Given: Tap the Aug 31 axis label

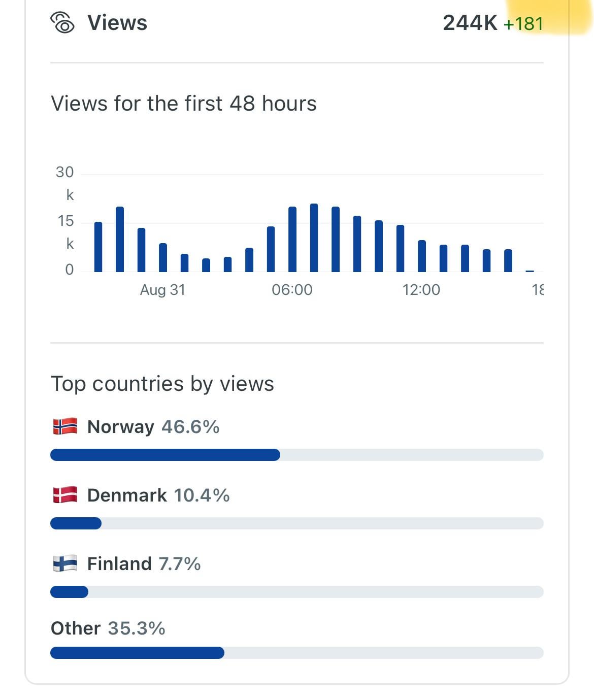Looking at the screenshot, I should coord(162,290).
